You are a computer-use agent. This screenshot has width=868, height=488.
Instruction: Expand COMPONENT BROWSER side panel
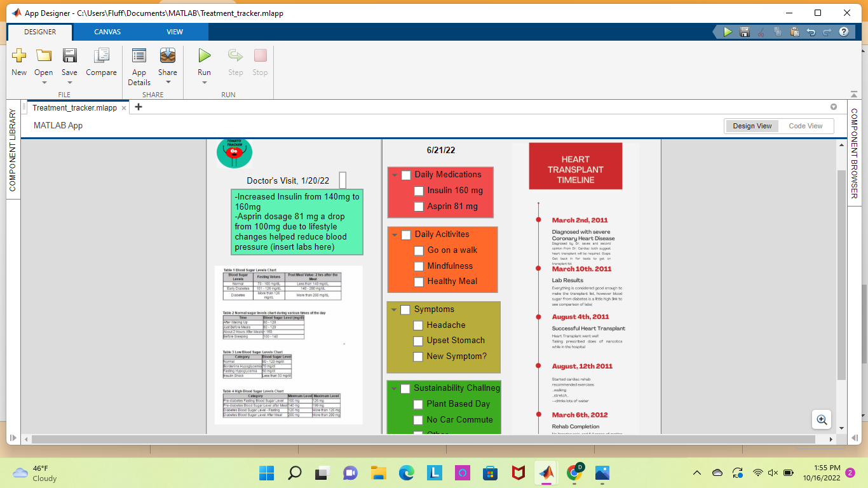854,154
